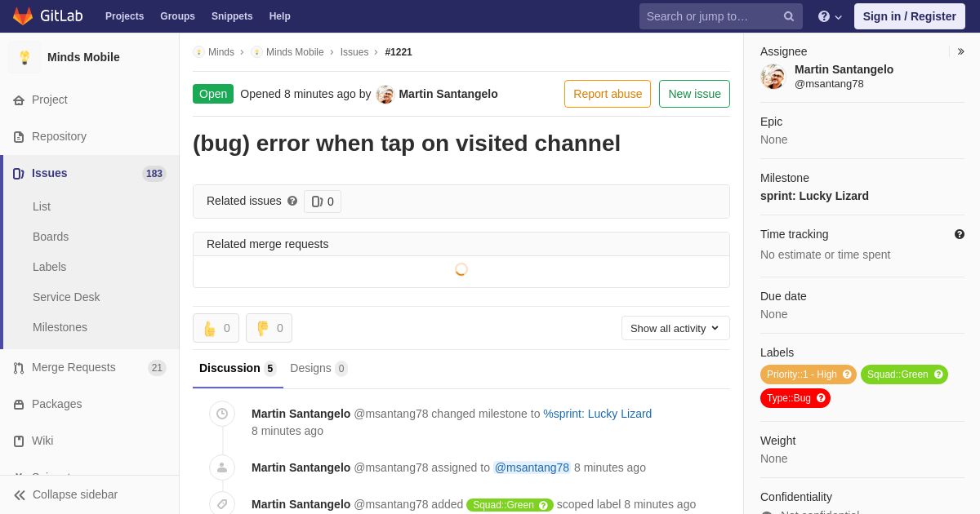This screenshot has height=514, width=980.
Task: Give a thumbs up reaction
Action: click(x=216, y=328)
